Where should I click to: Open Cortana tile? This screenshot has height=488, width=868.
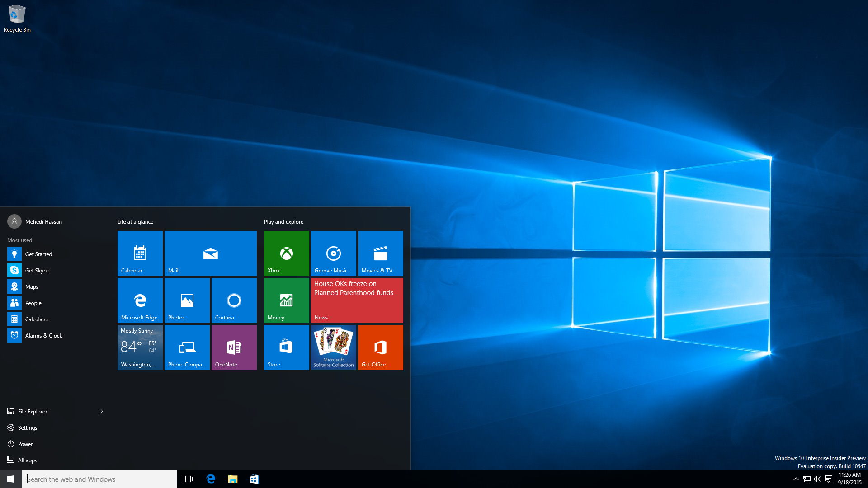pyautogui.click(x=234, y=300)
